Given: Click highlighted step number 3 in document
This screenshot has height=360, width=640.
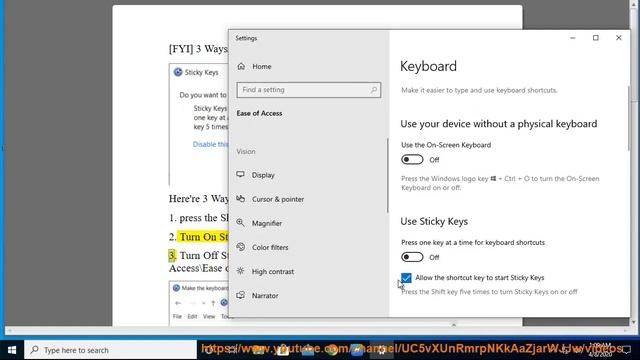Looking at the screenshot, I should 172,256.
